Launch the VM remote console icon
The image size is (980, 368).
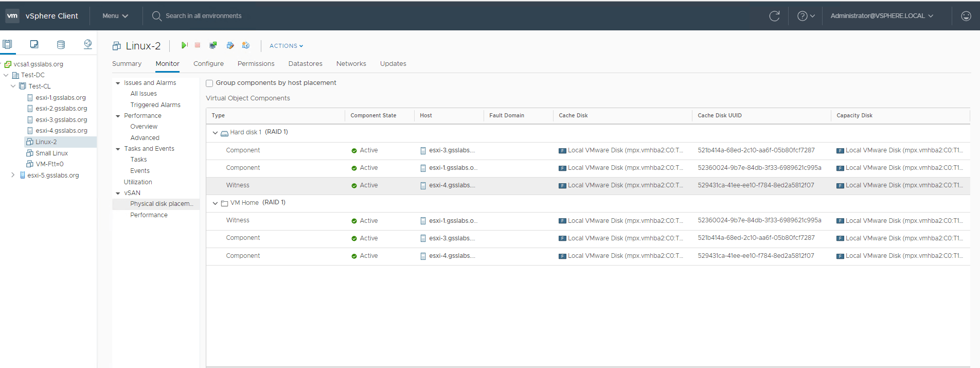[x=213, y=45]
